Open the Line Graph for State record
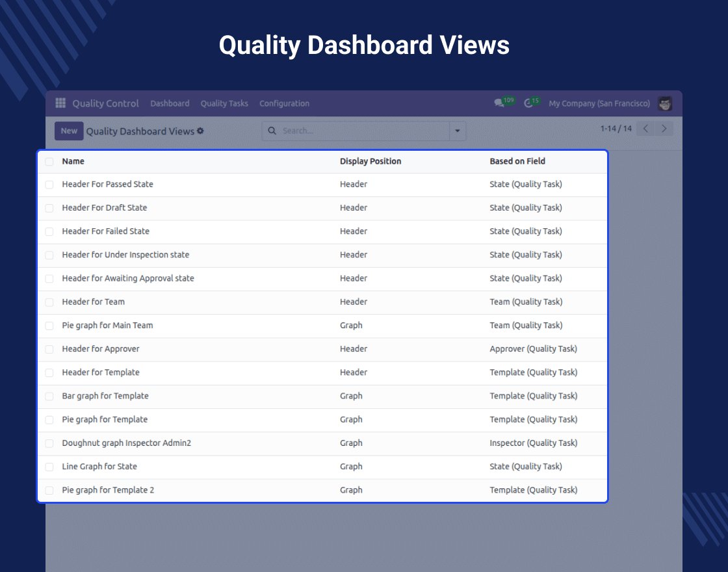Screen dimensions: 728x572 [99, 467]
